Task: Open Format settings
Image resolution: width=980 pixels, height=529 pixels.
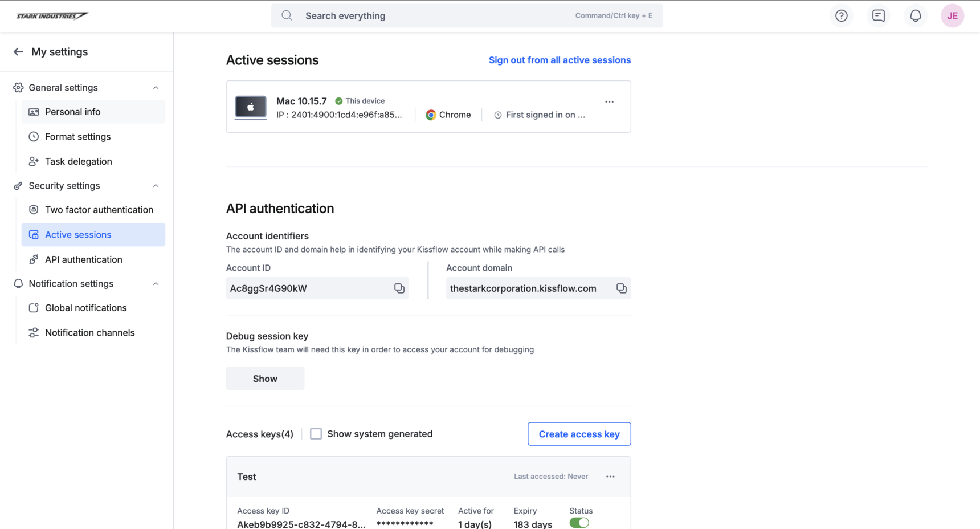Action: coord(93,137)
